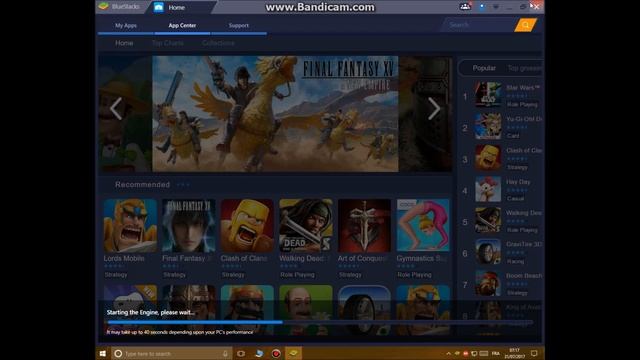Open the Collections sub-tab
640x360 pixels.
pyautogui.click(x=218, y=43)
